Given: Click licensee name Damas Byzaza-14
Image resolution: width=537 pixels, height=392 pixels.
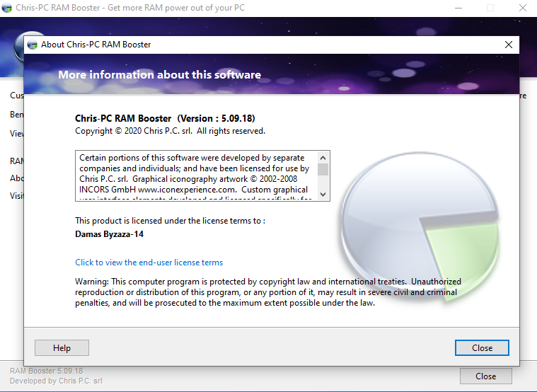Looking at the screenshot, I should (109, 234).
